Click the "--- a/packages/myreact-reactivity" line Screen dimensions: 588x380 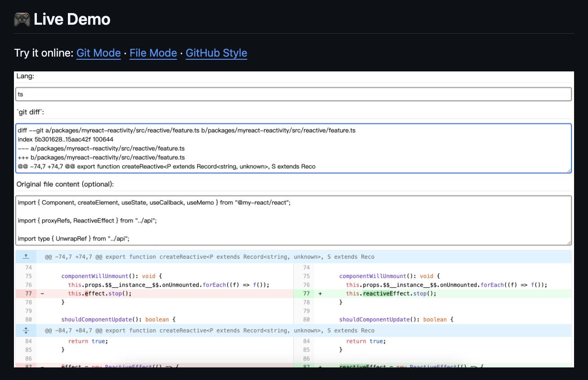pos(101,148)
